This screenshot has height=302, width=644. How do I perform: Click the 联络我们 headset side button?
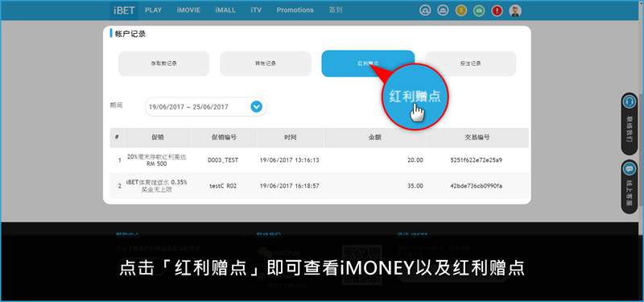point(630,124)
